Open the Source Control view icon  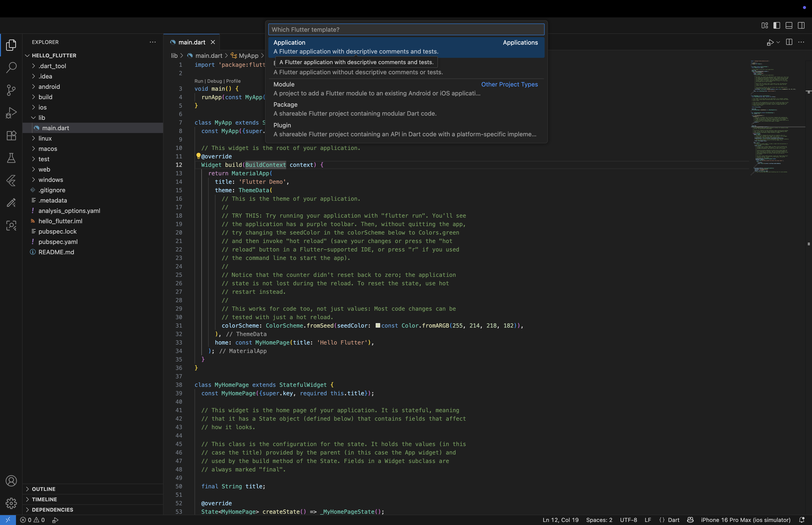pyautogui.click(x=11, y=90)
